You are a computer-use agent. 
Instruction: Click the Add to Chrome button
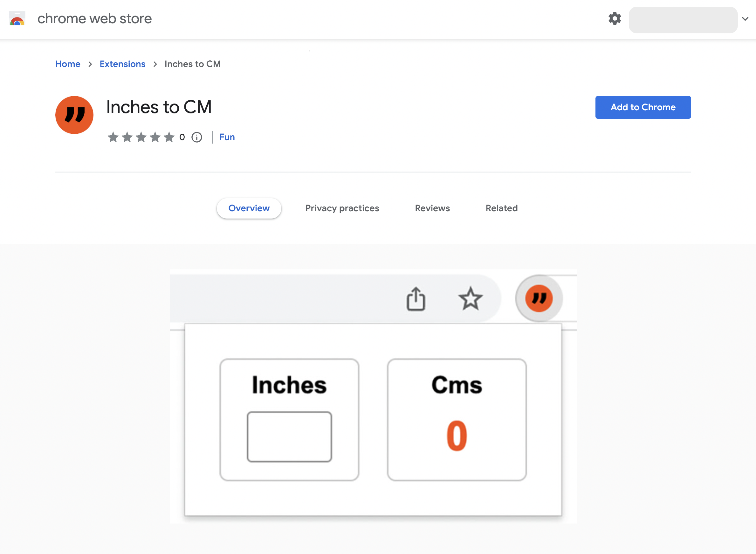pyautogui.click(x=643, y=107)
